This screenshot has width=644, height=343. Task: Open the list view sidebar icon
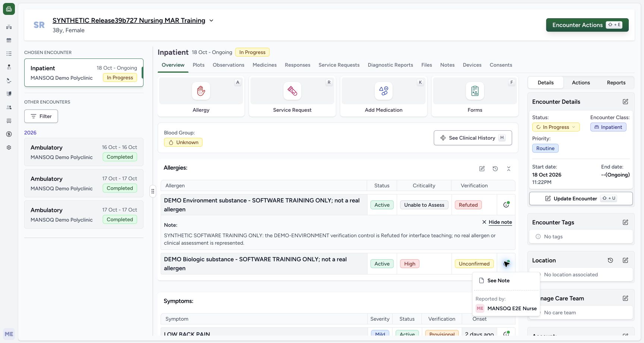9,54
